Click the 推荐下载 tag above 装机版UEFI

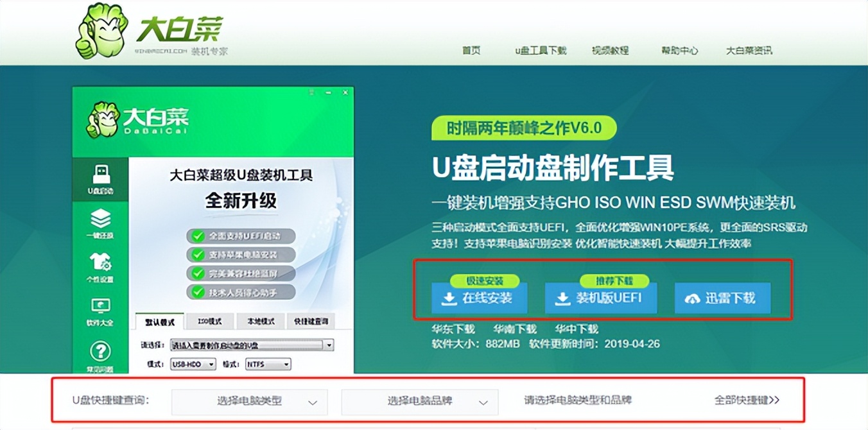pyautogui.click(x=614, y=281)
